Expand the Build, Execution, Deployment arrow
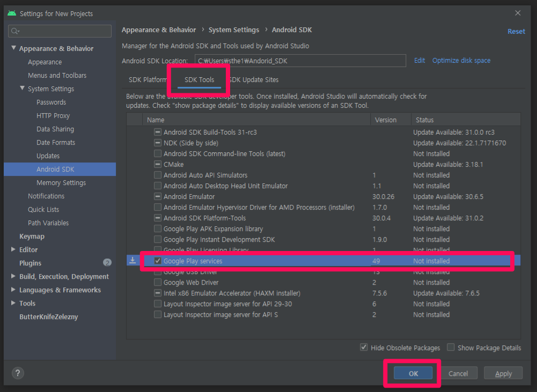The height and width of the screenshot is (392, 537). [x=13, y=276]
